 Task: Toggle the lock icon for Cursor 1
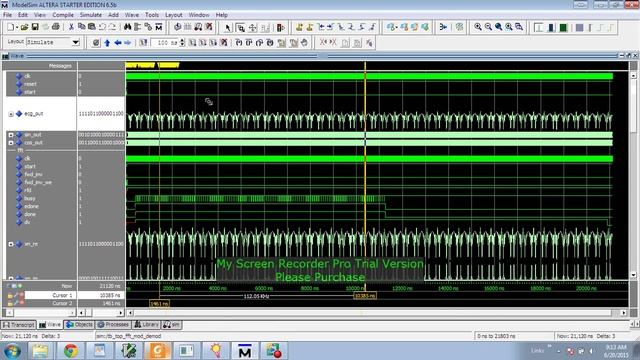click(x=10, y=295)
